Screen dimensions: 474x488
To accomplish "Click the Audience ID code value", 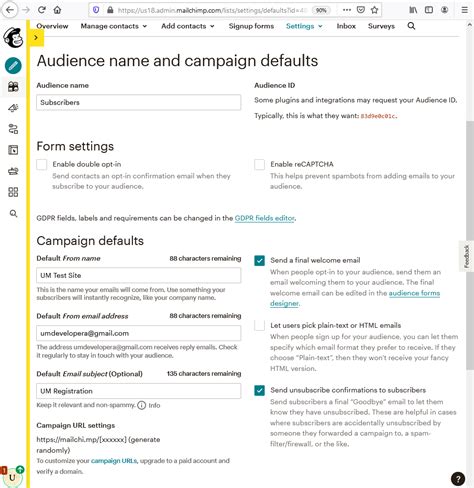I will [378, 116].
